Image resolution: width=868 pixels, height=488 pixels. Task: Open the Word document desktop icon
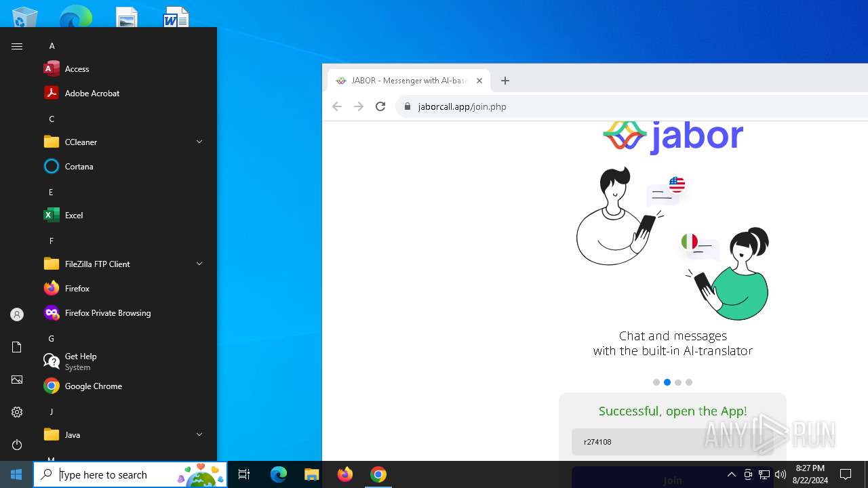pos(176,17)
